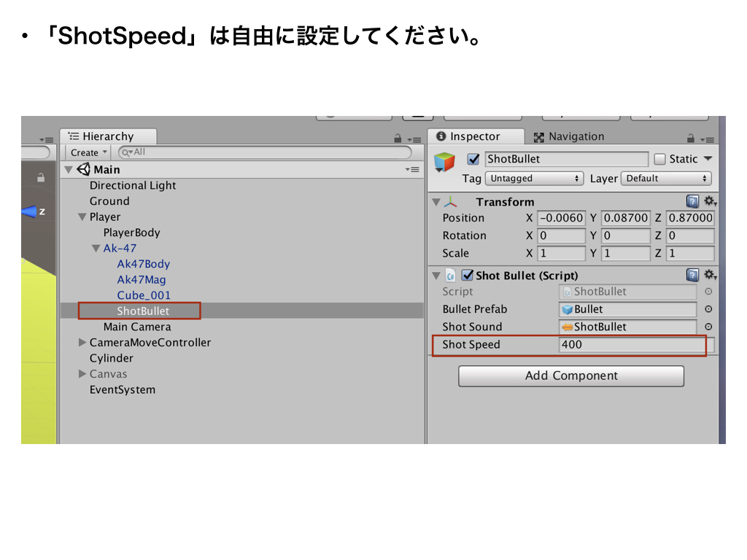747x560 pixels.
Task: Switch to the Hierarchy tab
Action: (108, 136)
